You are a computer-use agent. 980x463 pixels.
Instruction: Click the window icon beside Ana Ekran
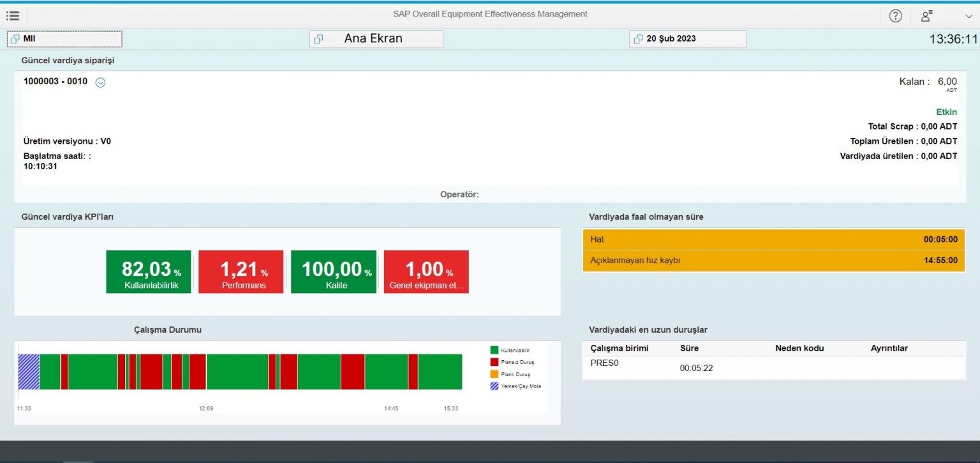318,38
